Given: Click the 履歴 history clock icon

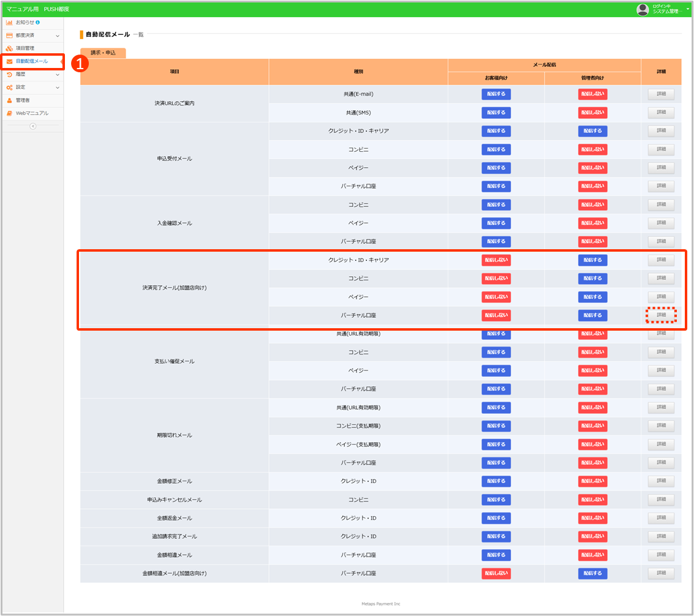Looking at the screenshot, I should pyautogui.click(x=9, y=74).
